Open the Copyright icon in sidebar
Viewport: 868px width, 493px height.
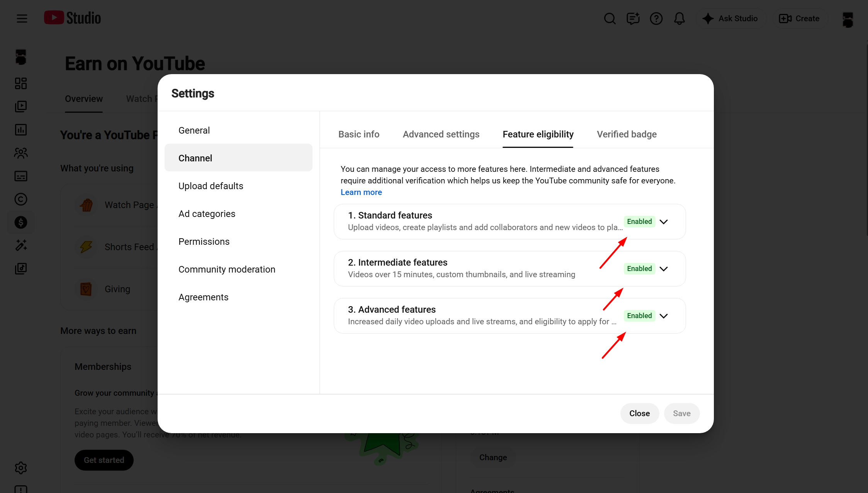pyautogui.click(x=21, y=199)
